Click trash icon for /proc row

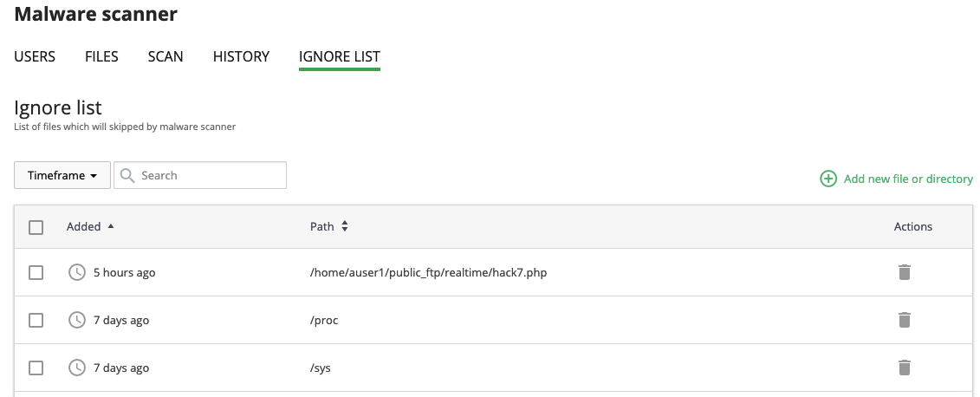click(905, 320)
